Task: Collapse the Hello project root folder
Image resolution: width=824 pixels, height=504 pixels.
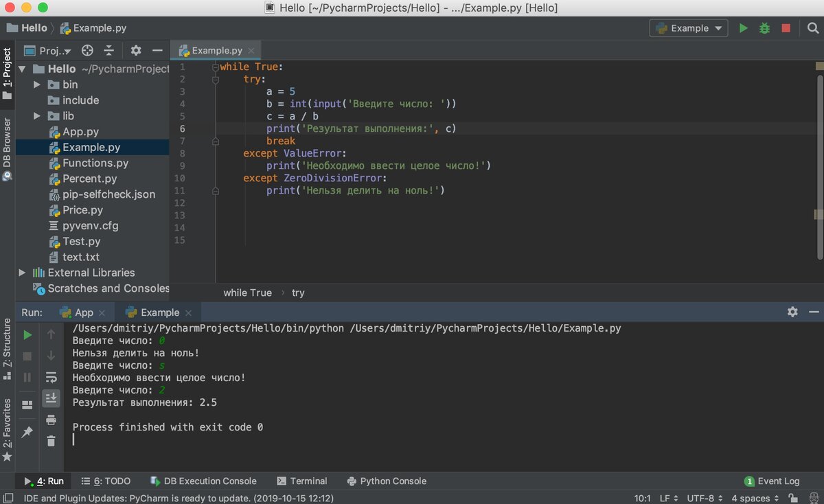Action: [x=22, y=69]
